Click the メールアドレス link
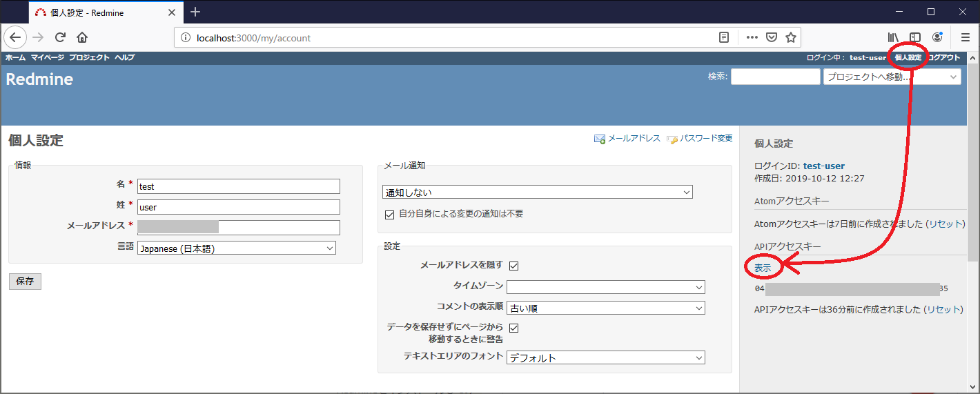 click(634, 139)
